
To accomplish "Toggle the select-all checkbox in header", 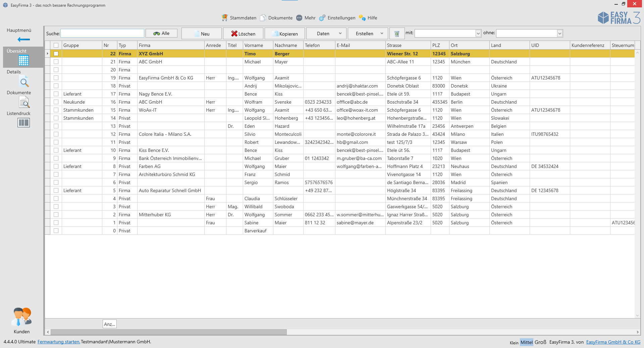I will (x=56, y=45).
